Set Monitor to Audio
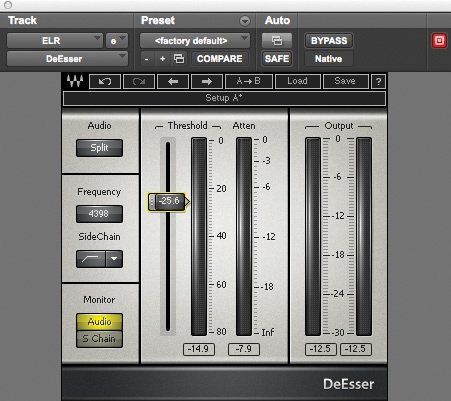Screen dimensions: 451x401 click(x=99, y=322)
